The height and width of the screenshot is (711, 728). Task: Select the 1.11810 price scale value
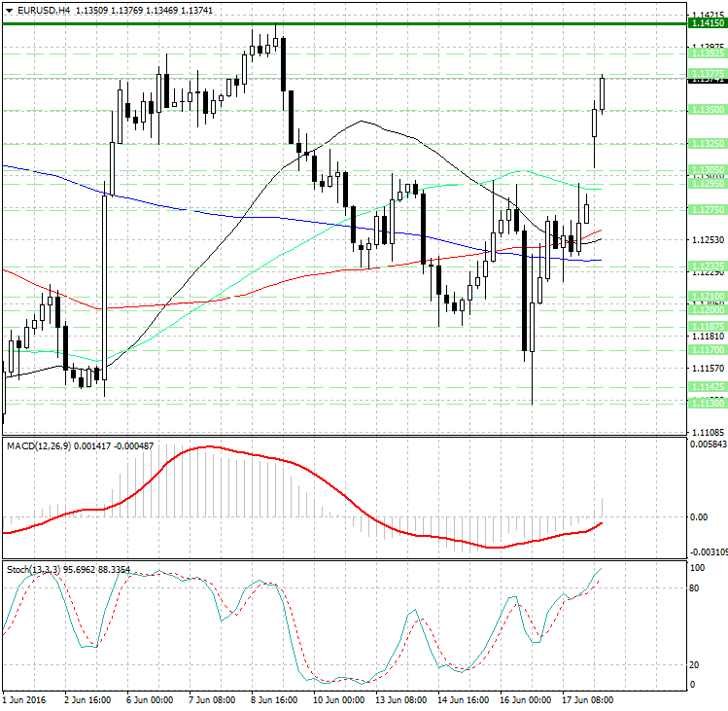[708, 336]
